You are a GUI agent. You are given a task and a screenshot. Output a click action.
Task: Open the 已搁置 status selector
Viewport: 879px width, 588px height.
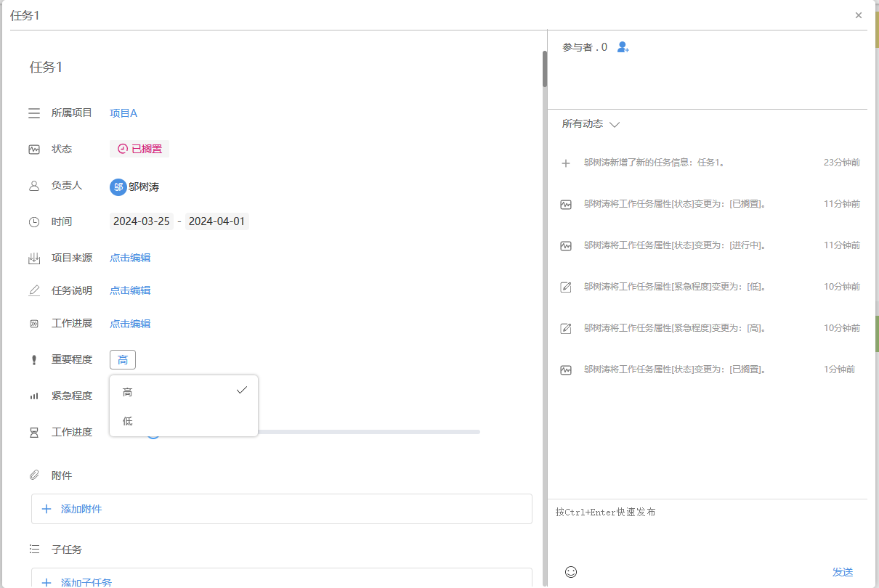click(x=139, y=149)
